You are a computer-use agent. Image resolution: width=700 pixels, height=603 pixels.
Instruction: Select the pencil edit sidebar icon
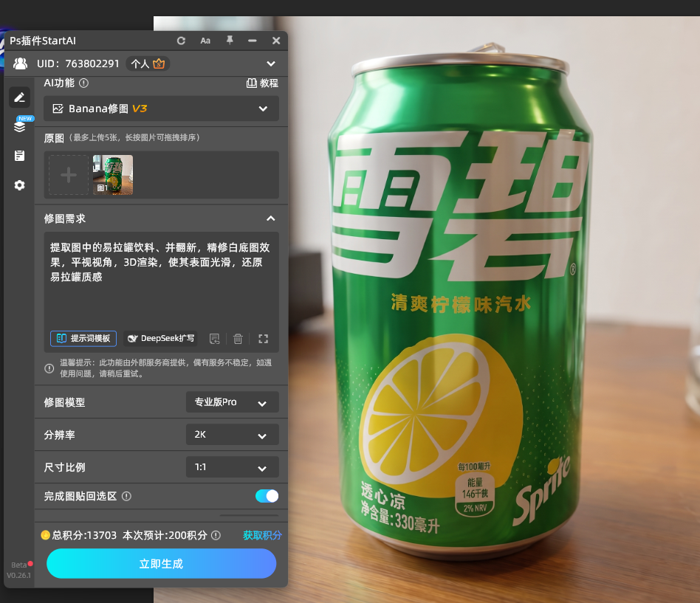20,97
